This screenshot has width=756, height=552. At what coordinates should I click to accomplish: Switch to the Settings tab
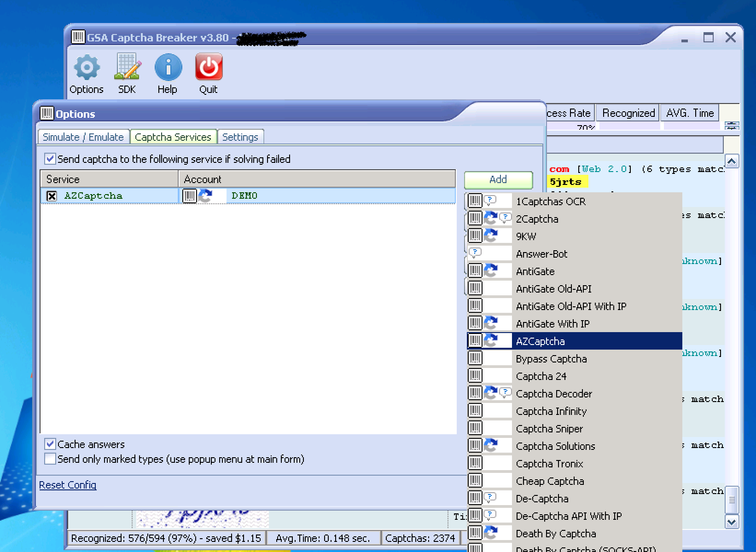[x=240, y=137]
